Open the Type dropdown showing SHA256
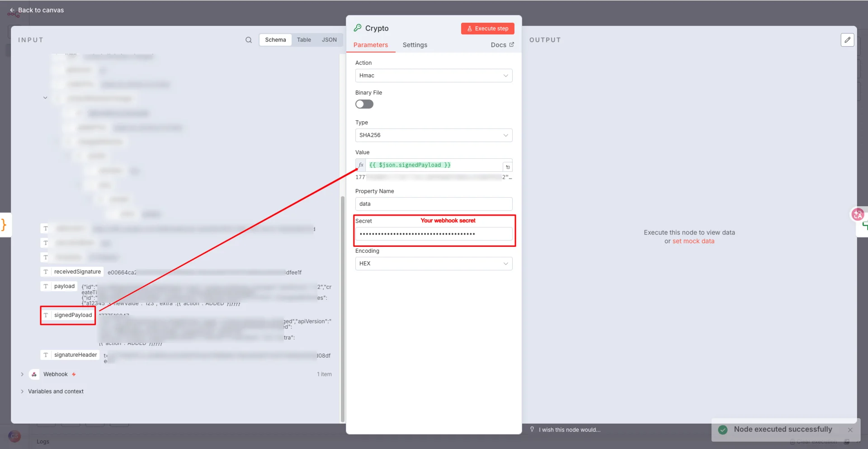The image size is (868, 449). [x=434, y=135]
